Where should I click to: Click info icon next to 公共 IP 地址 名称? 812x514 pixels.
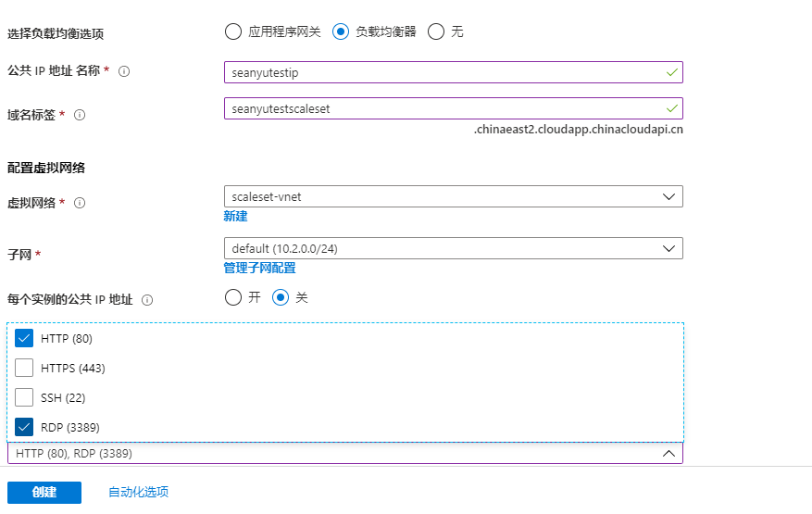click(x=124, y=71)
